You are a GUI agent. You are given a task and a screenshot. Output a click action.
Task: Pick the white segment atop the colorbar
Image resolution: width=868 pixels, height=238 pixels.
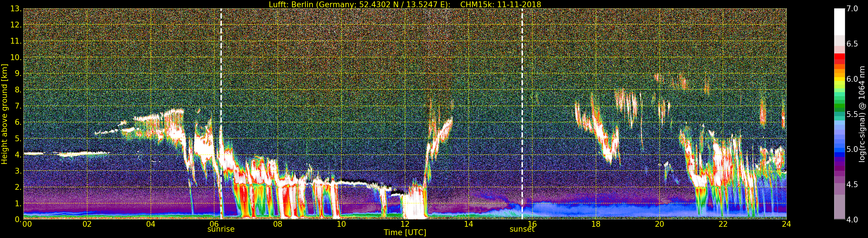pos(839,22)
